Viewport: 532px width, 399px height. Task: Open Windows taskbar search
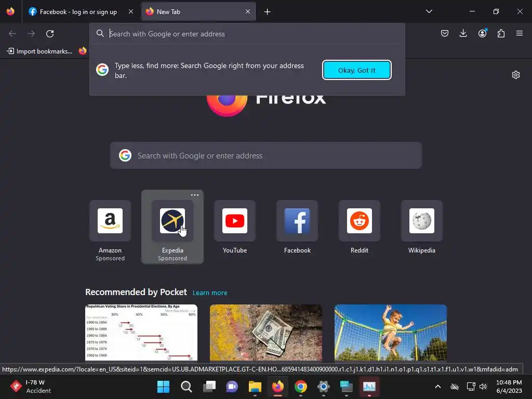187,387
